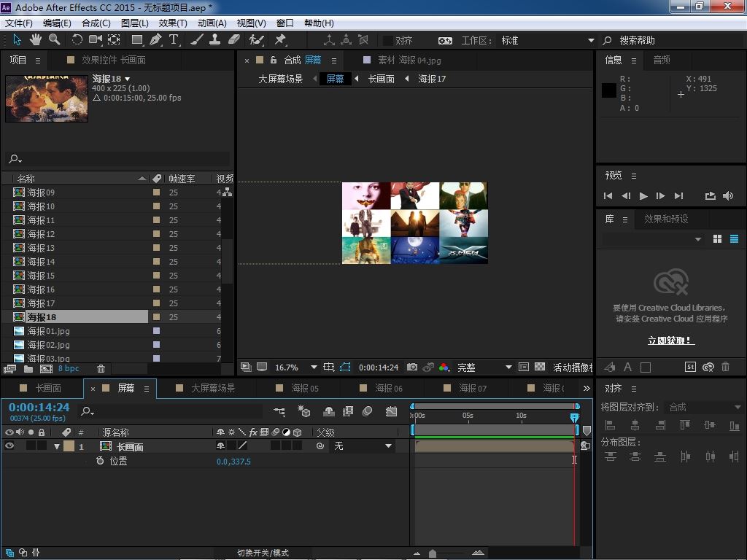The width and height of the screenshot is (747, 560).
Task: Click the 立即获取! link
Action: 670,341
